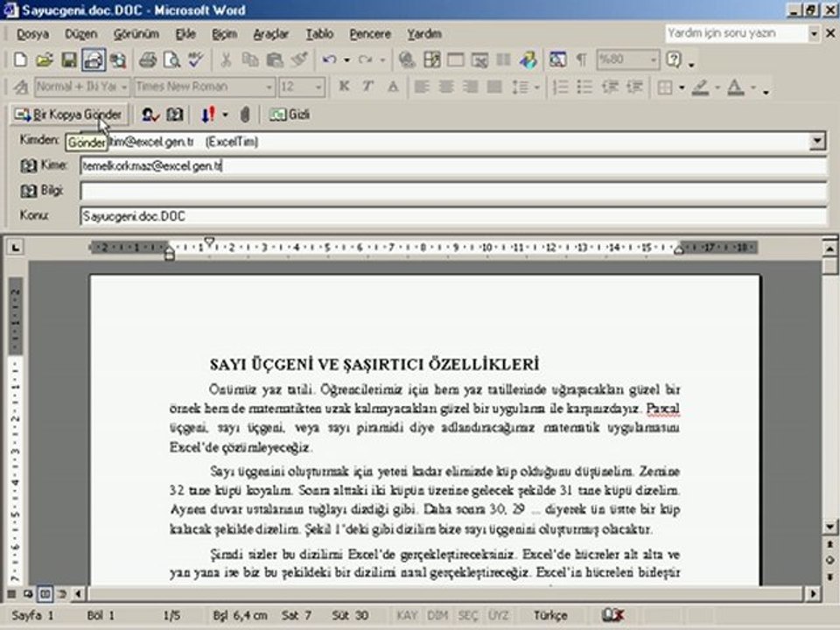This screenshot has width=840, height=630.
Task: Open Microsoft Word Help question-mark icon
Action: [x=674, y=59]
